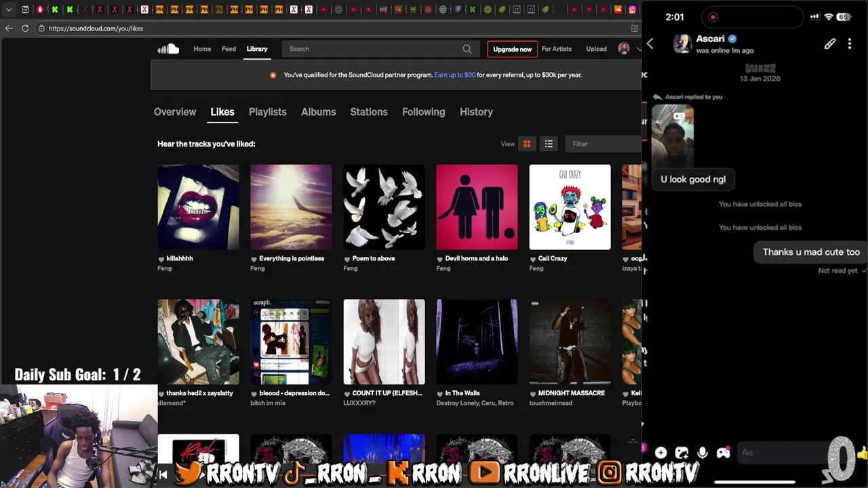
Task: Tap the game controller icon in the chat
Action: click(724, 453)
